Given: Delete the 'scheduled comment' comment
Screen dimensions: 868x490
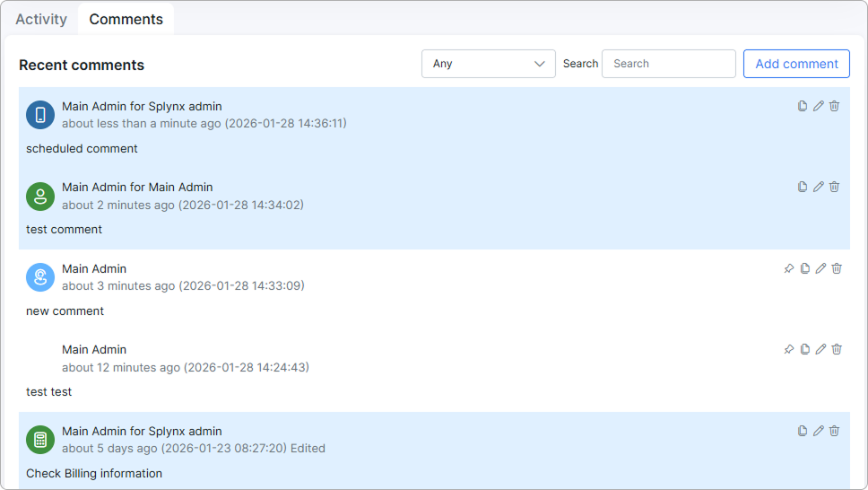Looking at the screenshot, I should 834,106.
